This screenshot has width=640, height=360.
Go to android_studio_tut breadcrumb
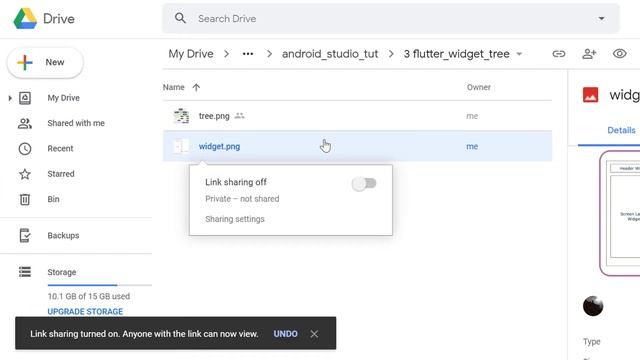pyautogui.click(x=330, y=54)
